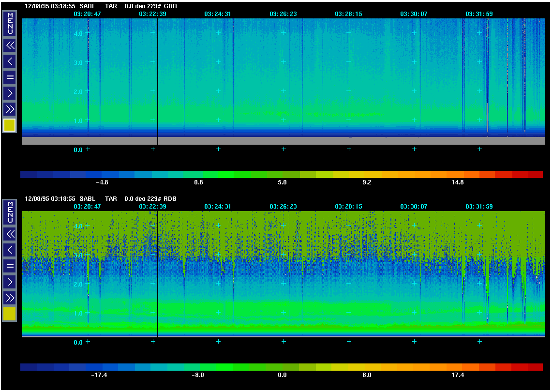Click single-right step arrow in top GDB panel
Screen dimensions: 552x392
[10, 92]
